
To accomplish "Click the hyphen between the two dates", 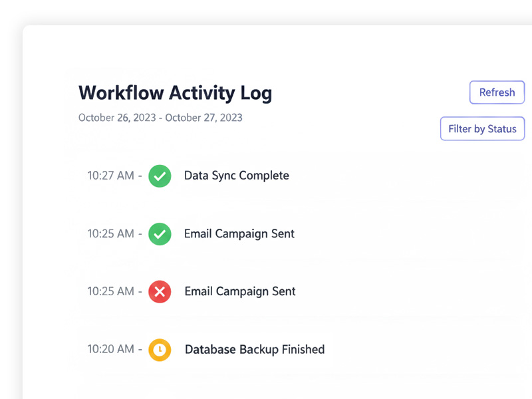I will pyautogui.click(x=161, y=118).
